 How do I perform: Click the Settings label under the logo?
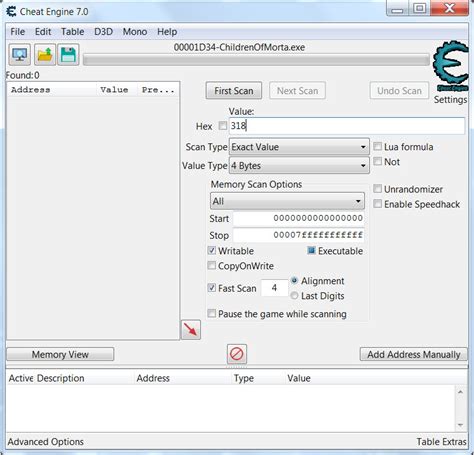pyautogui.click(x=450, y=100)
